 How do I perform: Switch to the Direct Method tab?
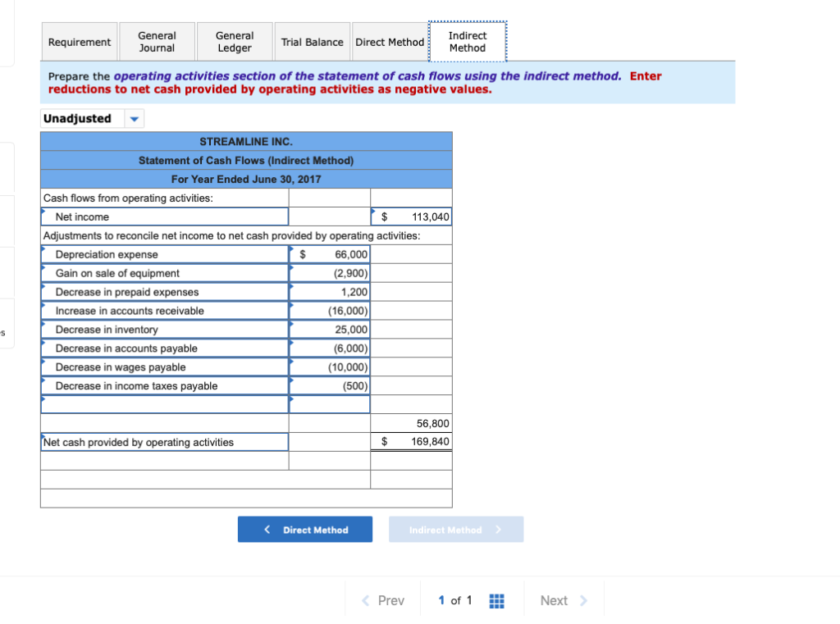(x=390, y=41)
